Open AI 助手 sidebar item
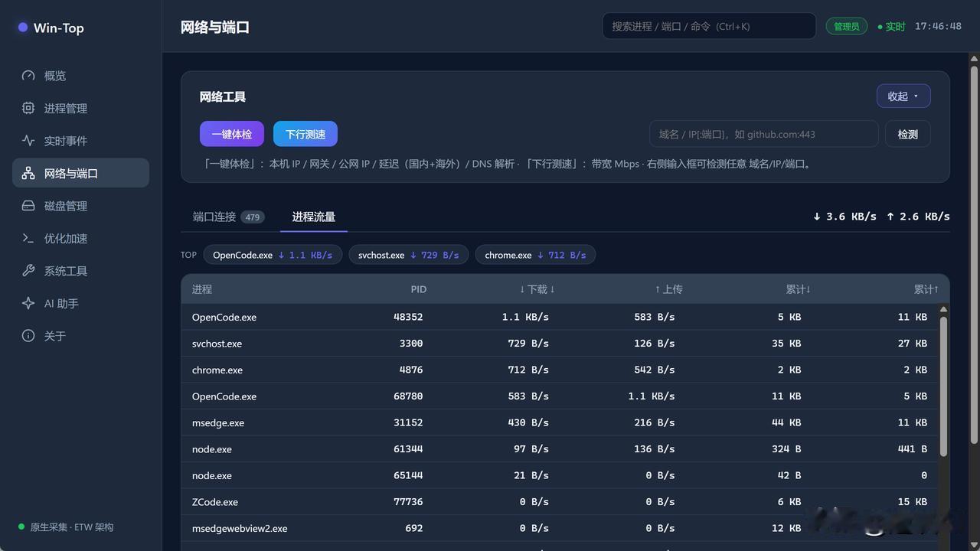This screenshot has width=980, height=551. (x=80, y=303)
